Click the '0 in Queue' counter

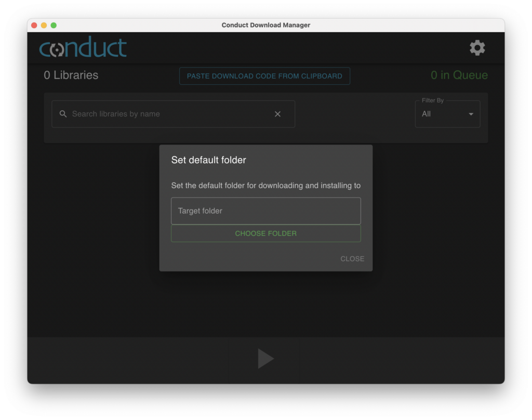[x=459, y=75]
